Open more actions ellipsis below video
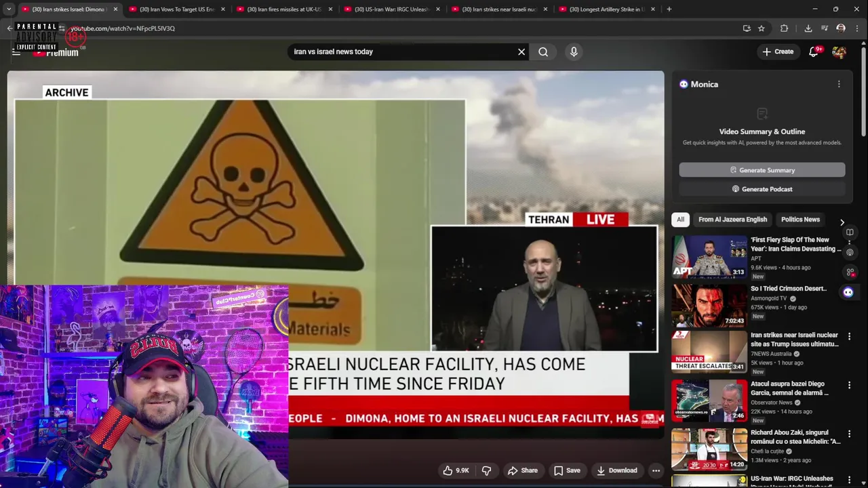This screenshot has height=488, width=868. (656, 470)
